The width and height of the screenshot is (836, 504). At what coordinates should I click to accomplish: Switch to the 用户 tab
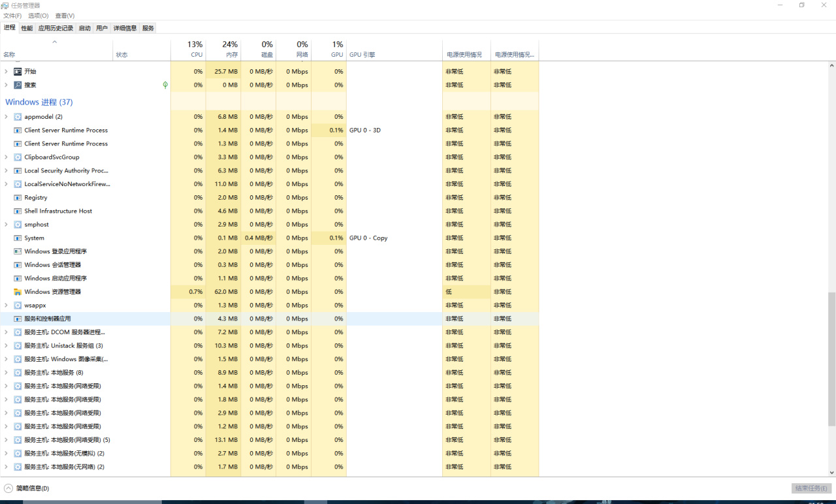(x=102, y=28)
